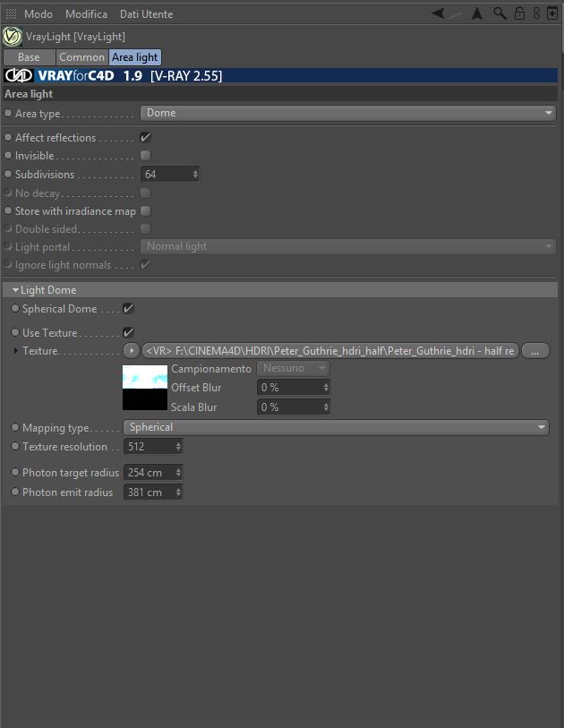Click the keyframe dot beside Texture resolution
The image size is (564, 728).
click(15, 446)
